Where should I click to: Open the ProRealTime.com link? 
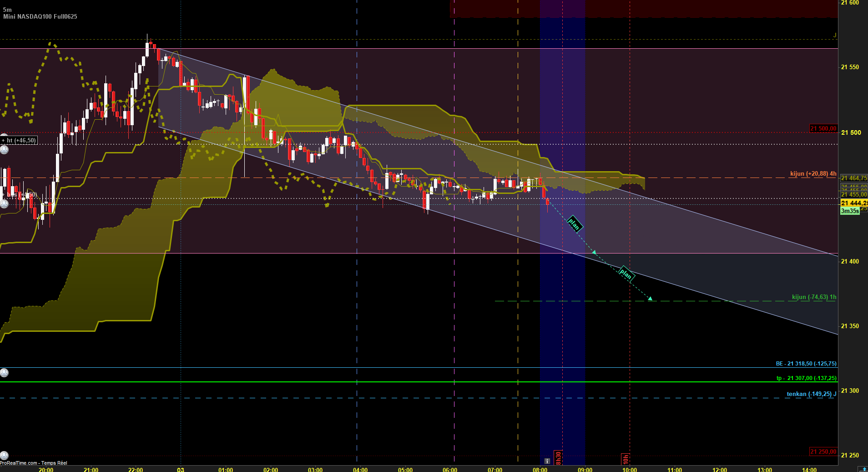click(x=19, y=463)
